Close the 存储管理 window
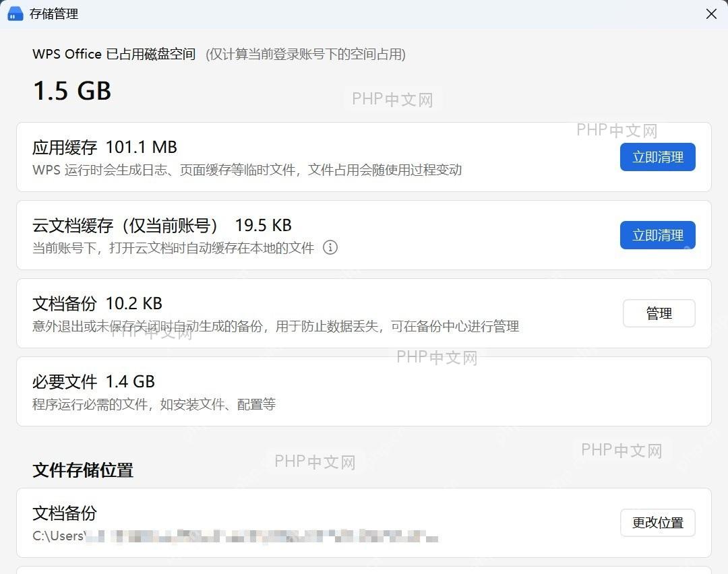The height and width of the screenshot is (574, 728). pyautogui.click(x=711, y=14)
